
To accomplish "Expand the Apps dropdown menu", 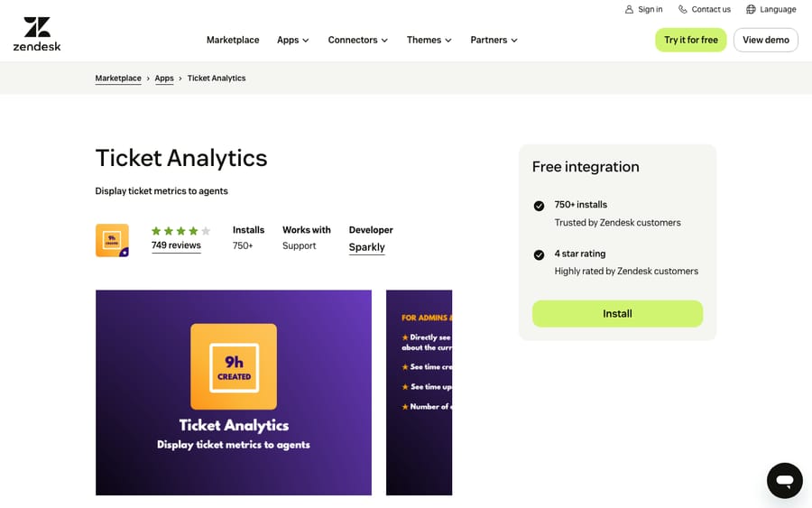I will pyautogui.click(x=292, y=40).
